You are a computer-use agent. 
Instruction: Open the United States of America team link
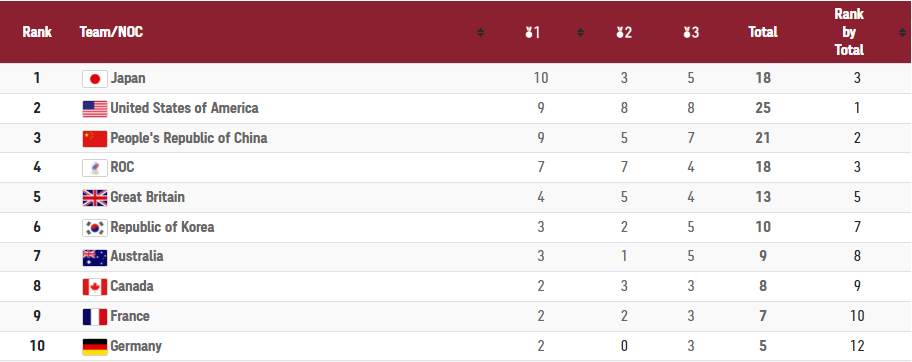(x=184, y=108)
